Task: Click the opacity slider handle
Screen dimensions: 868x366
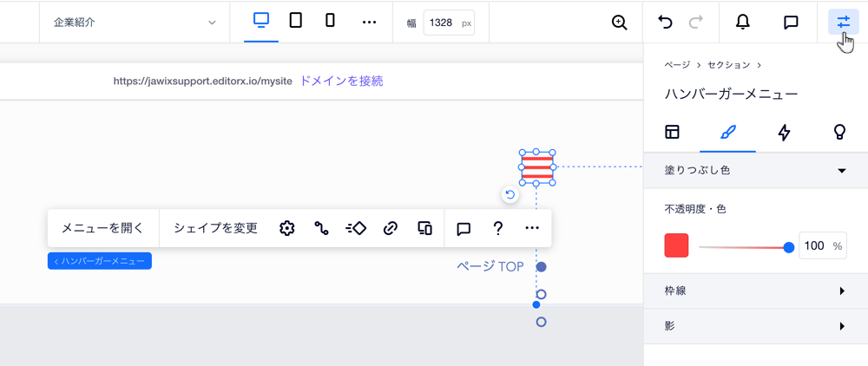Action: 789,247
